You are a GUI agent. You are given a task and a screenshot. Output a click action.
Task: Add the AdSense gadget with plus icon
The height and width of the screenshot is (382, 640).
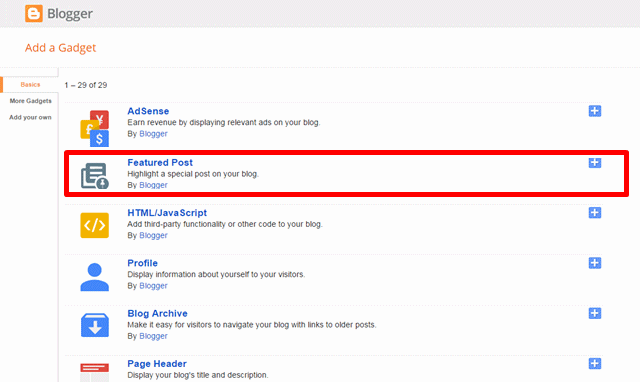(x=595, y=111)
